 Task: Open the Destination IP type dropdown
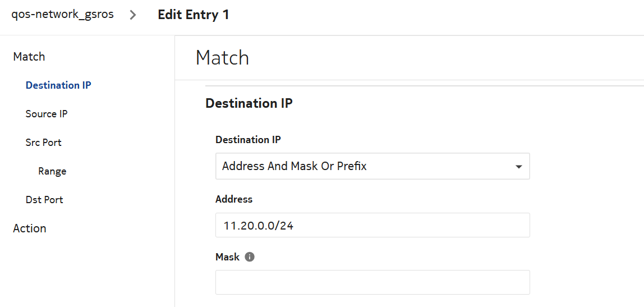point(372,166)
